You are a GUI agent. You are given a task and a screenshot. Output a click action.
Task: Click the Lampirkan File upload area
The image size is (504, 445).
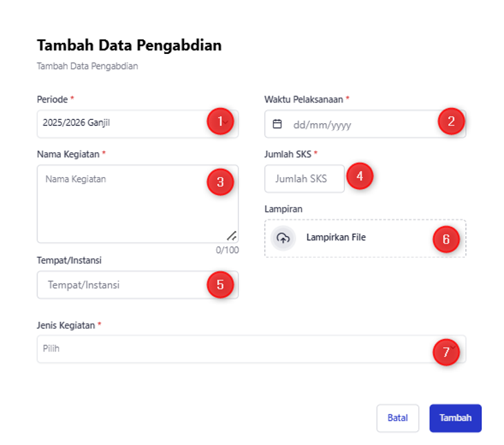[x=365, y=239]
